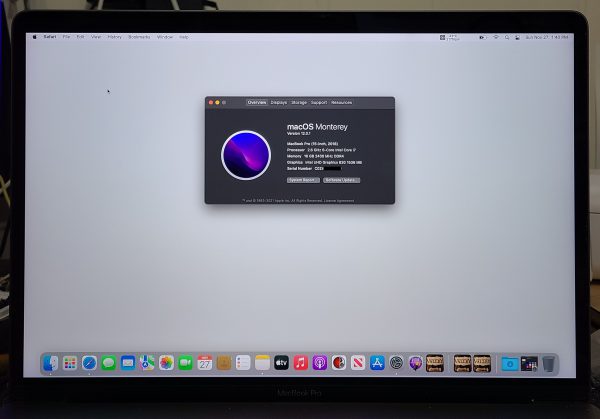This screenshot has height=419, width=600.
Task: Click the macOS Monterey wallpaper logo
Action: click(x=246, y=155)
